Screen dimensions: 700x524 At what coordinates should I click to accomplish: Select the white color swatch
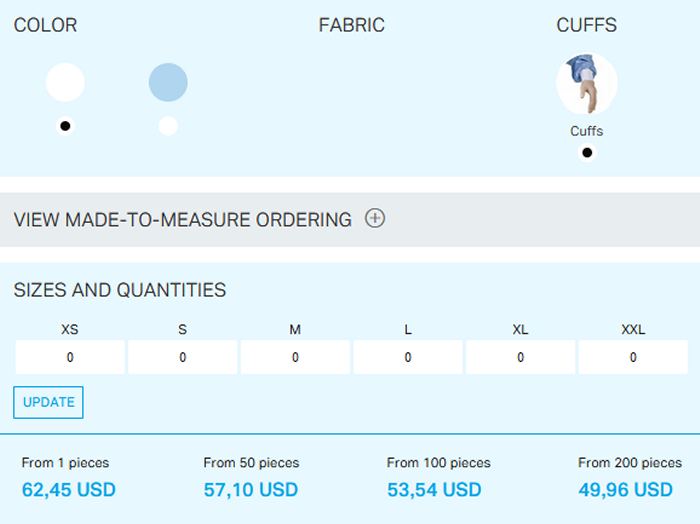(65, 82)
